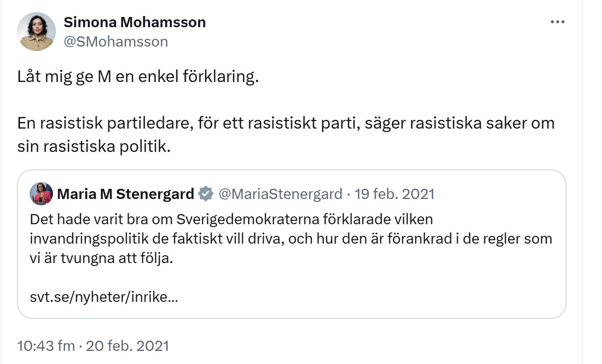The width and height of the screenshot is (602, 364).
Task: Click the 10:43 fm time text
Action: point(46,346)
